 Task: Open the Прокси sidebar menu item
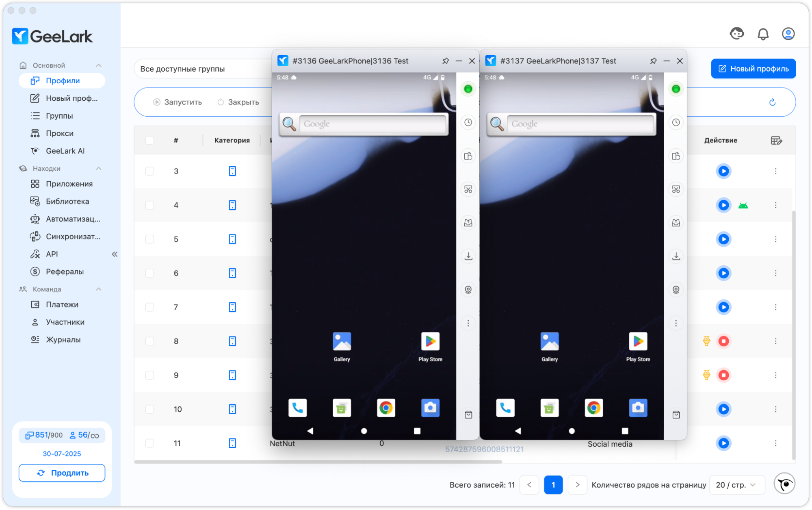click(x=59, y=133)
